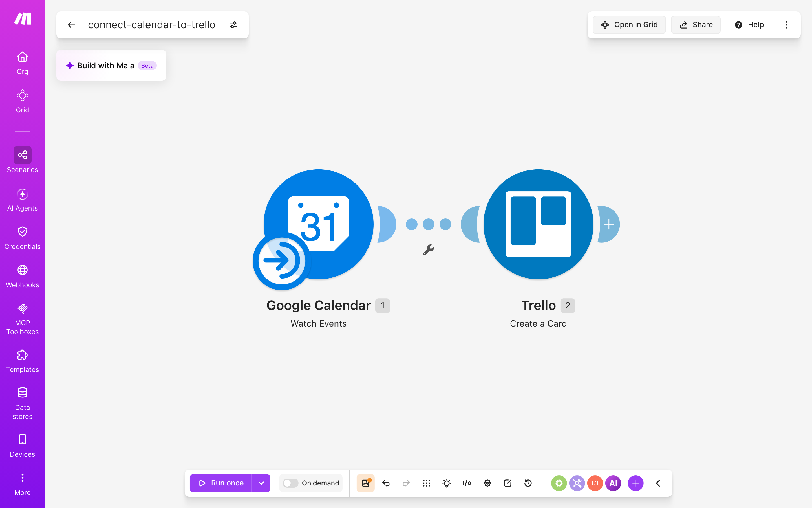Click the Share button
The height and width of the screenshot is (508, 812).
coord(696,25)
